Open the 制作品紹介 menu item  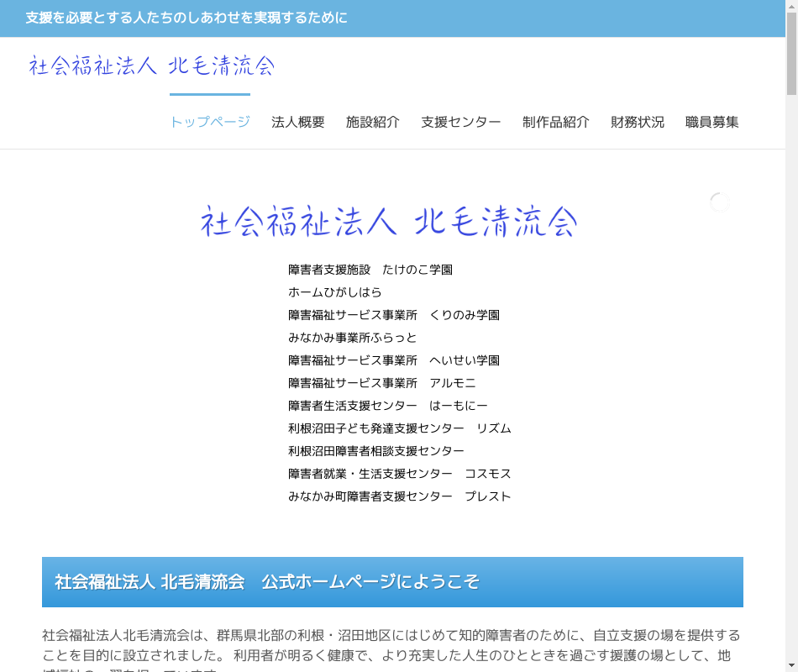click(x=556, y=122)
